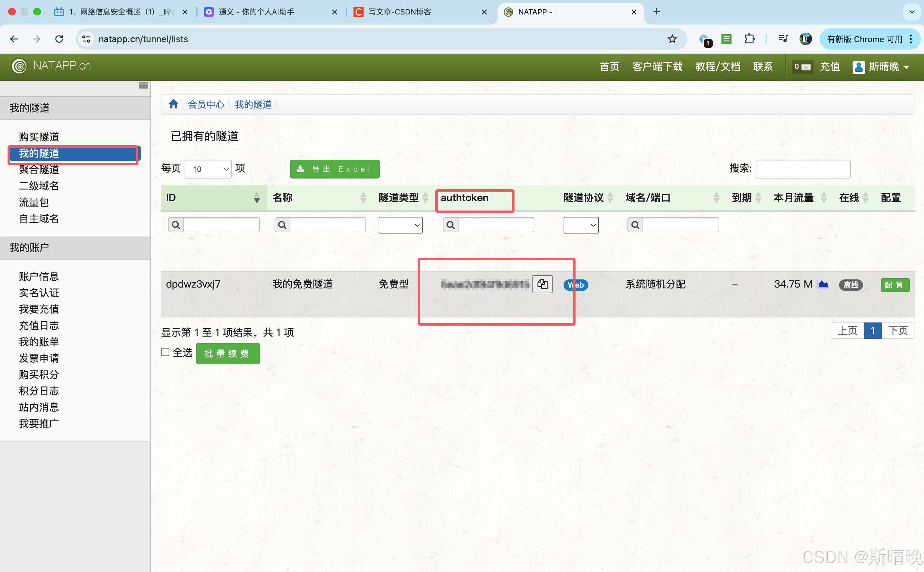The width and height of the screenshot is (924, 572).
Task: Reload the page
Action: 59,39
